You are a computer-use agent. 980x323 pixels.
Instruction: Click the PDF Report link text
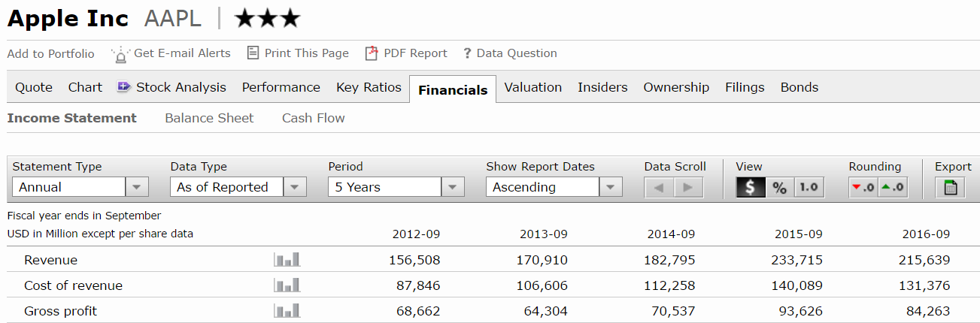[x=415, y=53]
